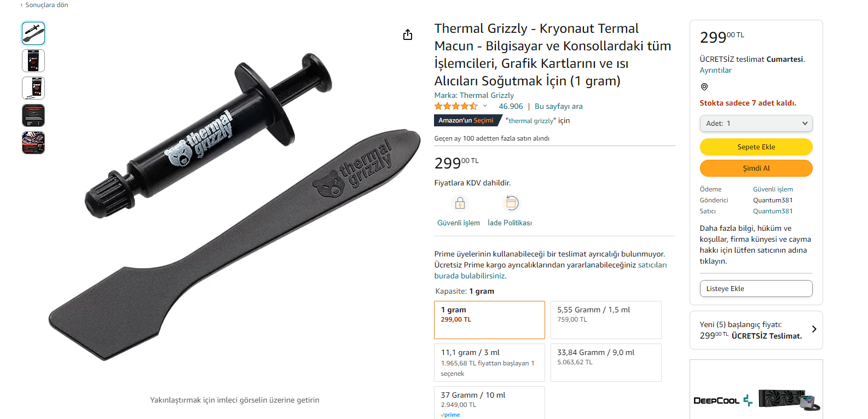The image size is (868, 419).
Task: Click the Listeye Ekle button
Action: tap(756, 288)
